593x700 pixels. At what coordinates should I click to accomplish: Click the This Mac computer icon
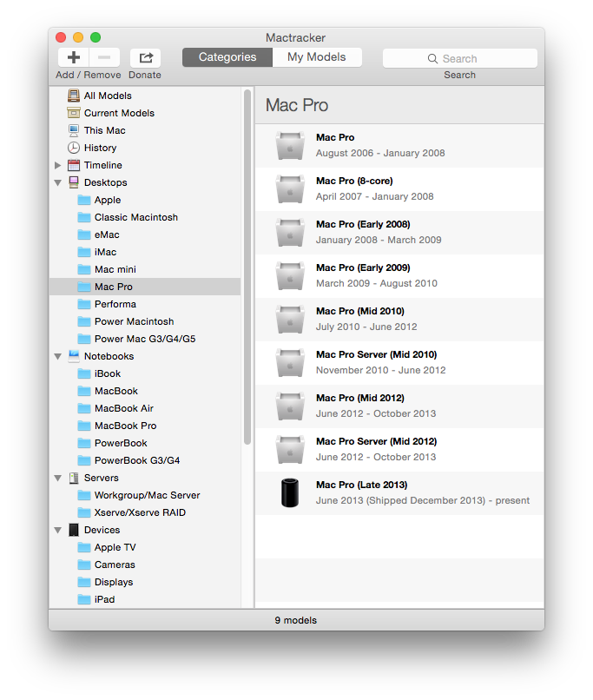click(x=74, y=130)
